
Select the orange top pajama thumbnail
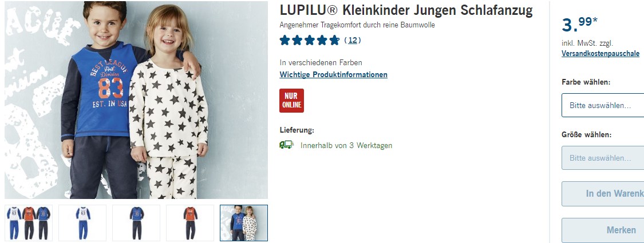[x=189, y=223]
